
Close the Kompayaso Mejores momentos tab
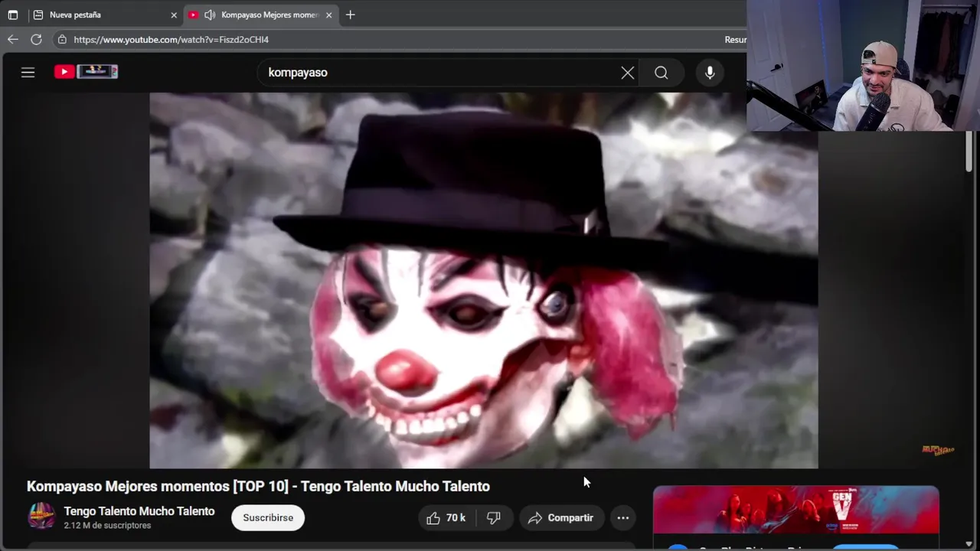329,15
